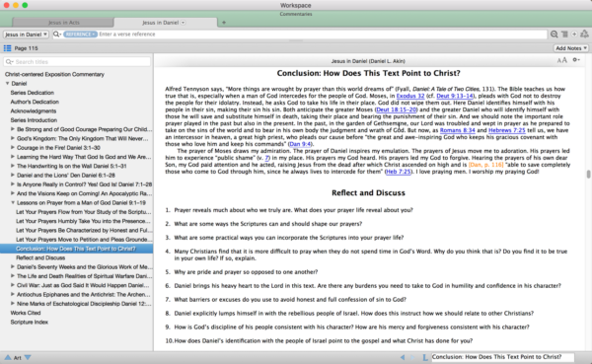Click the search-in-text magnifier icon at right
This screenshot has height=364, width=592.
pyautogui.click(x=554, y=34)
